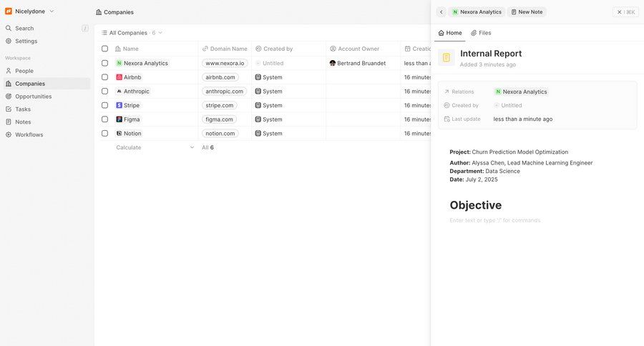Open the All Companies view dropdown
The height and width of the screenshot is (346, 644).
[x=132, y=33]
